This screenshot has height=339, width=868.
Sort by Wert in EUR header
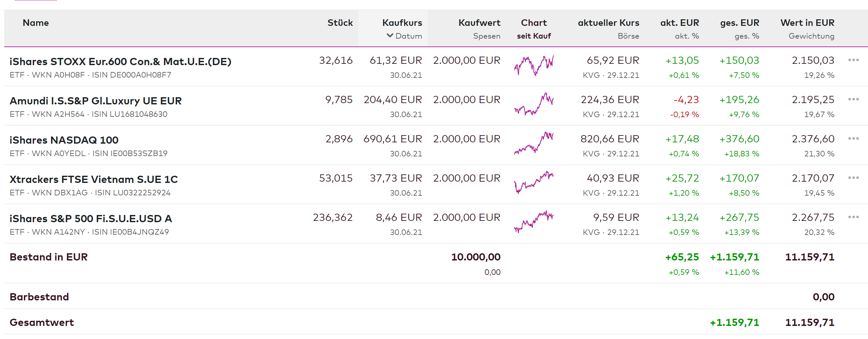click(x=807, y=23)
